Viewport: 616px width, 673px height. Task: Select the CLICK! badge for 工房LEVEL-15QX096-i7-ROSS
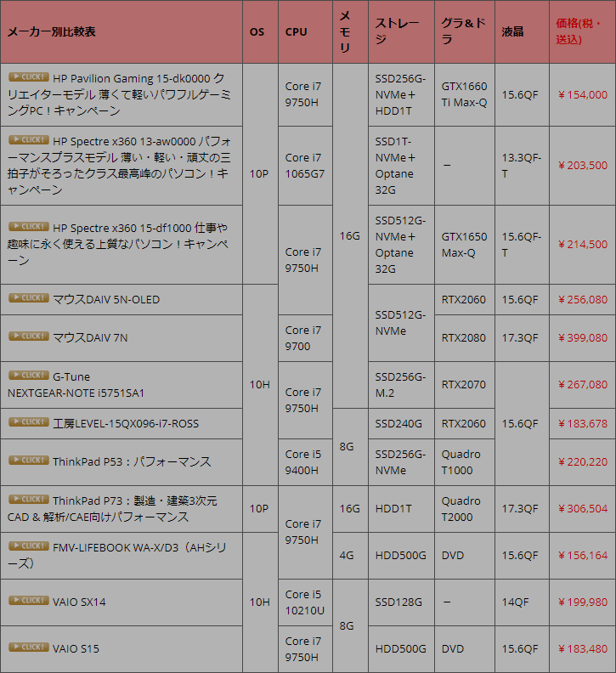(28, 422)
